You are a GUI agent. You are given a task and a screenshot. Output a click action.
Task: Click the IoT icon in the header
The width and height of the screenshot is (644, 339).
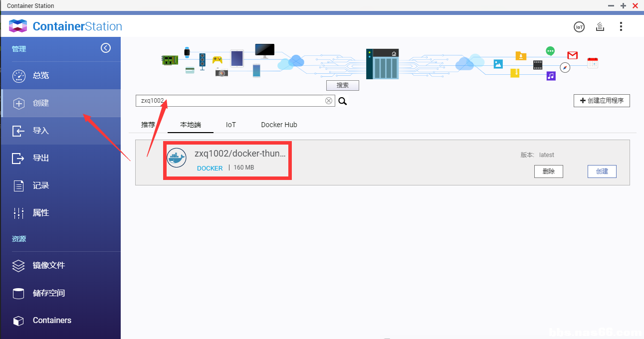[x=579, y=27]
